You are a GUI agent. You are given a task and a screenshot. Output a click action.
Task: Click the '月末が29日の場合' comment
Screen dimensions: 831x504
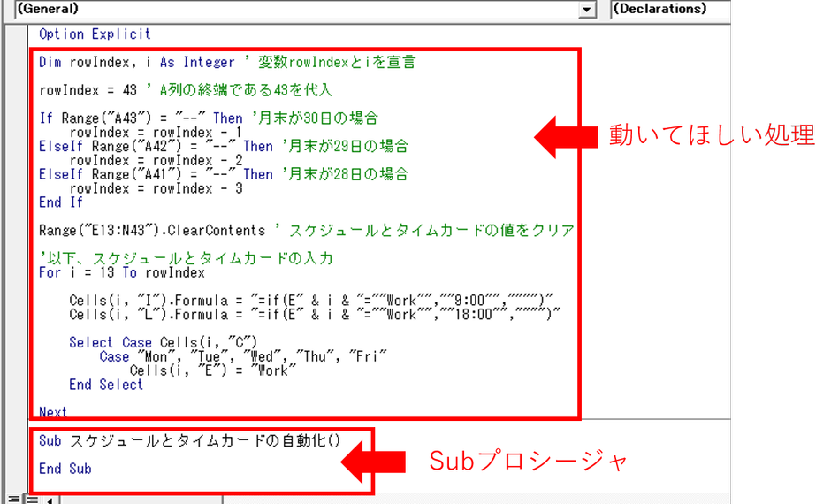[x=345, y=146]
